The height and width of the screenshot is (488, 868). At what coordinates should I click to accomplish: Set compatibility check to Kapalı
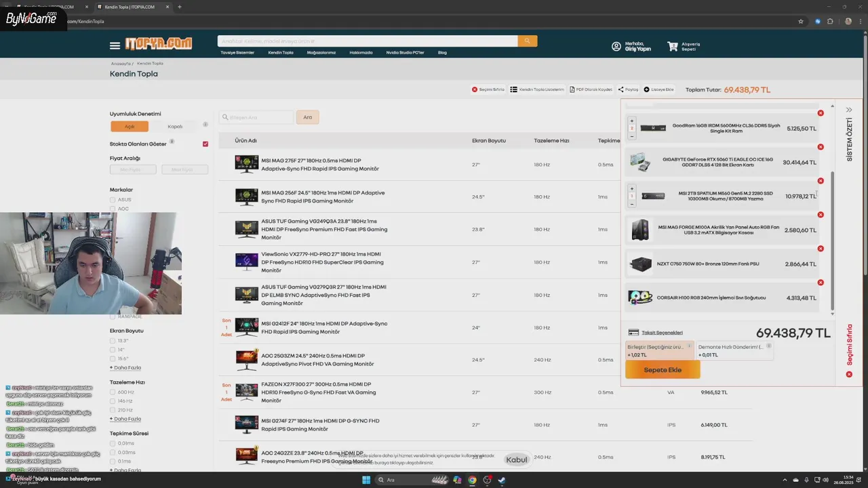[175, 126]
